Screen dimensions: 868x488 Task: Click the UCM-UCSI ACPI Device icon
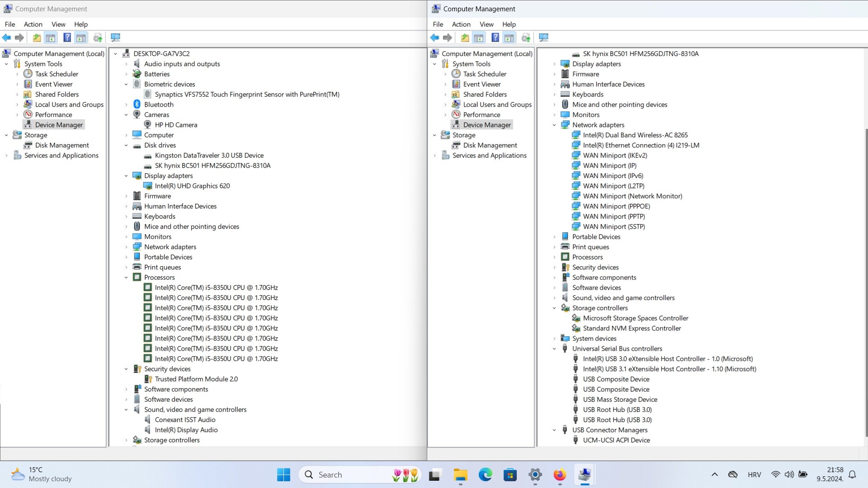[x=576, y=440]
